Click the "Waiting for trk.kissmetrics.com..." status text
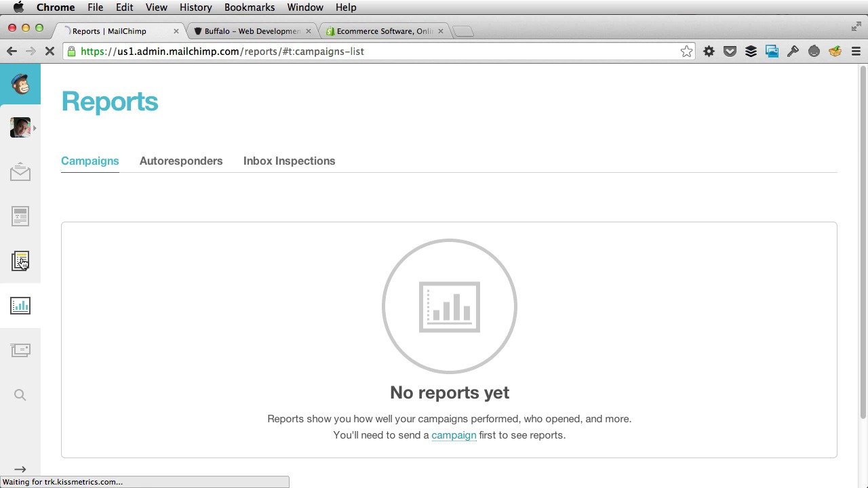Screen dimensions: 868x488 pyautogui.click(x=62, y=482)
